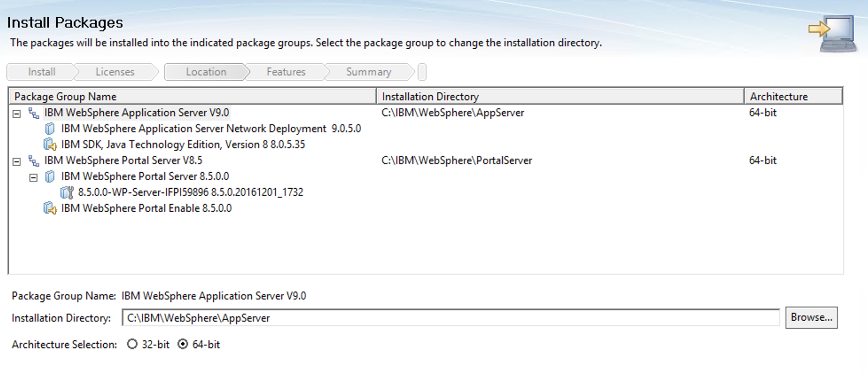Image resolution: width=868 pixels, height=373 pixels.
Task: Go to the Summary wizard step
Action: click(x=368, y=72)
